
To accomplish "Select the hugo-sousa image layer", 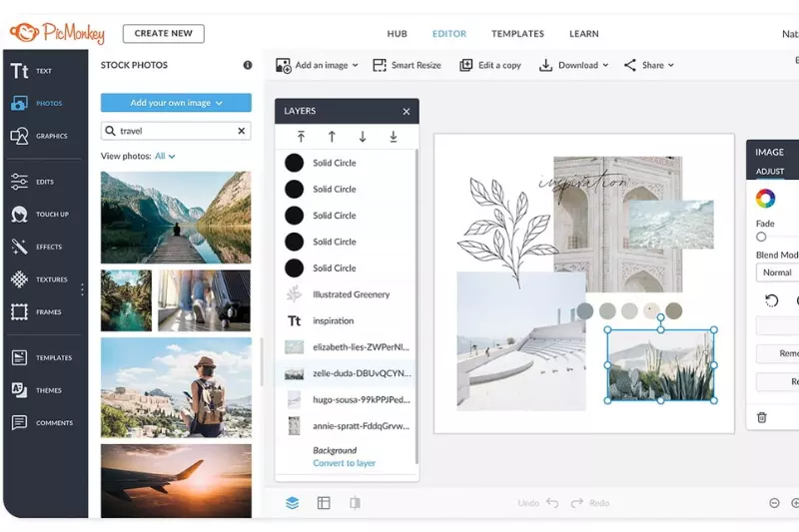I will point(346,399).
